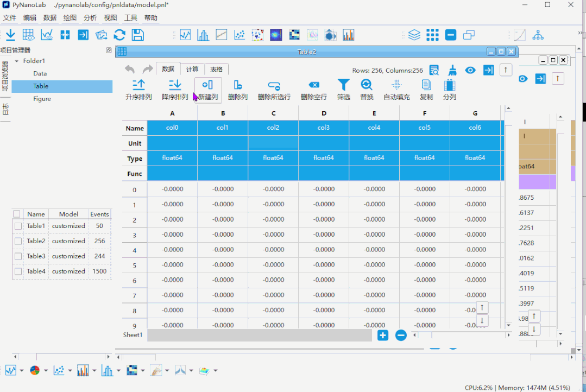
Task: Click the import download arrow icon
Action: coord(10,35)
